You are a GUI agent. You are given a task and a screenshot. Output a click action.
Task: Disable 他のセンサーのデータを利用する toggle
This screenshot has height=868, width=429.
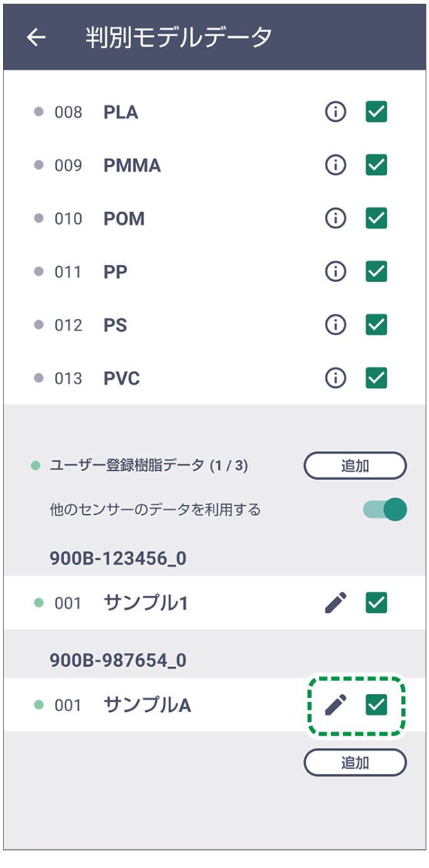coord(385,509)
